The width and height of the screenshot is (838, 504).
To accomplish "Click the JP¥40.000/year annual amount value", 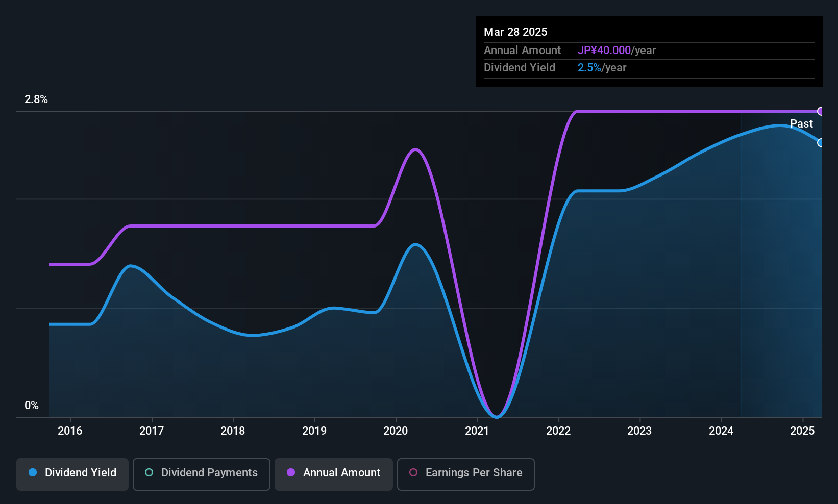I will [x=617, y=51].
